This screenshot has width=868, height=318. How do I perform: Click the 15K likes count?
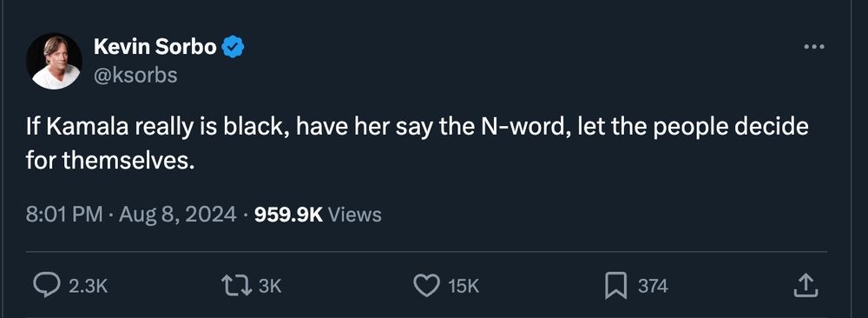click(x=463, y=287)
